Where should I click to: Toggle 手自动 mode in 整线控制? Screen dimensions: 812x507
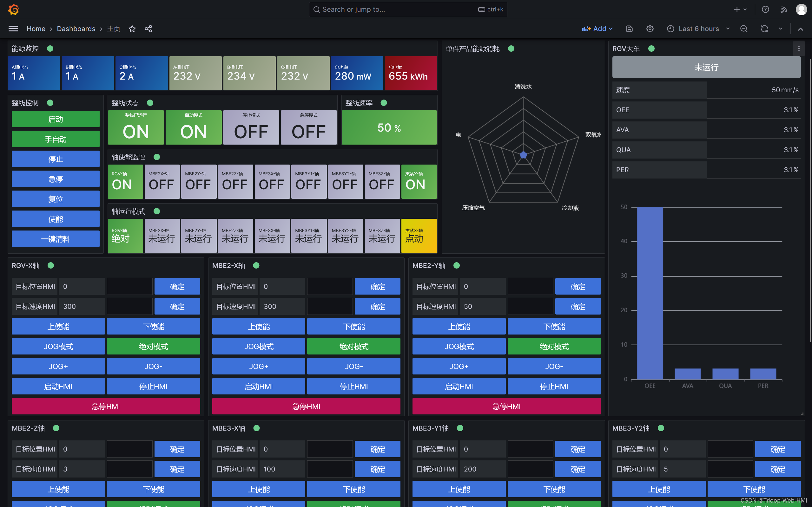(x=56, y=139)
